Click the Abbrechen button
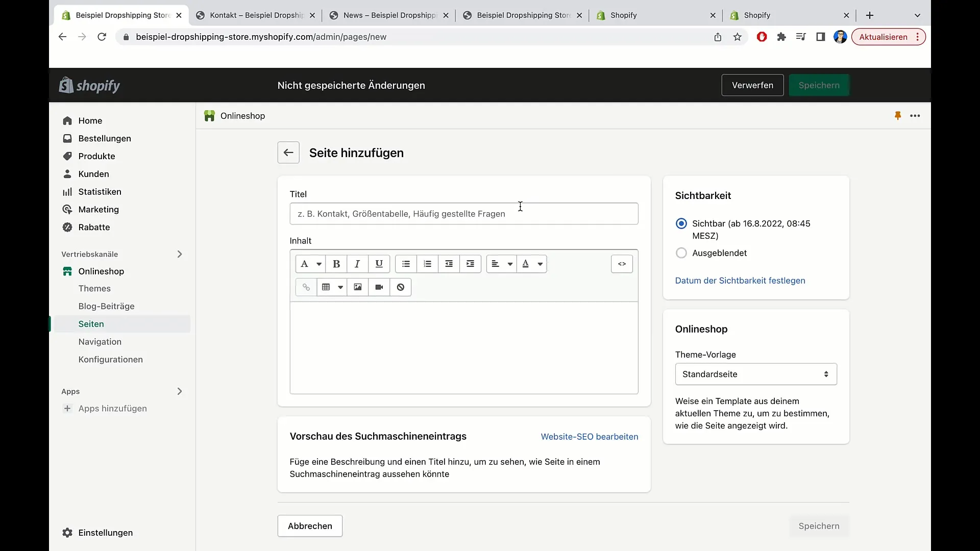Screen dimensions: 980x551 (x=310, y=526)
